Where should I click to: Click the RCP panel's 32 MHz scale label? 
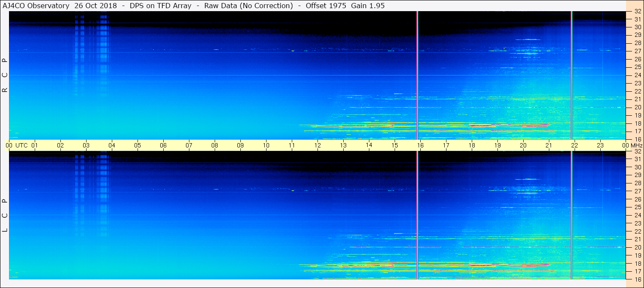point(638,12)
